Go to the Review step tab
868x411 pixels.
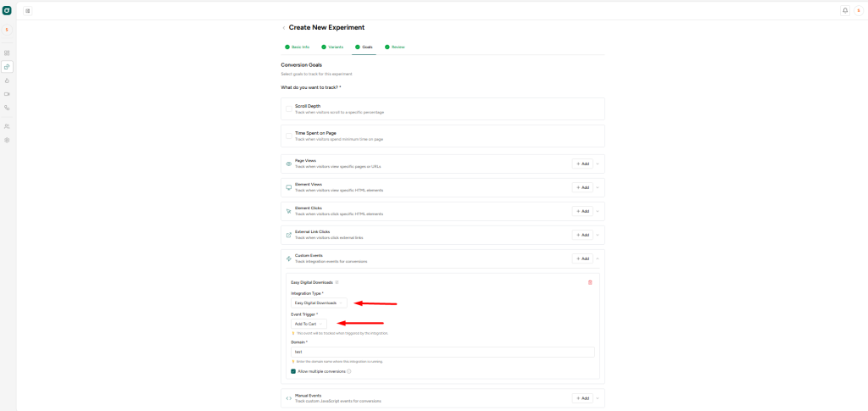[x=395, y=47]
